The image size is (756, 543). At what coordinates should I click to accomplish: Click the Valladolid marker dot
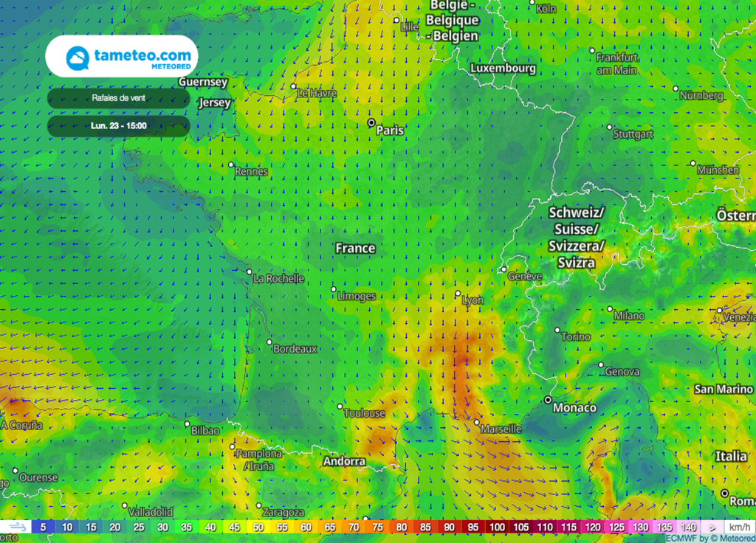click(x=124, y=505)
